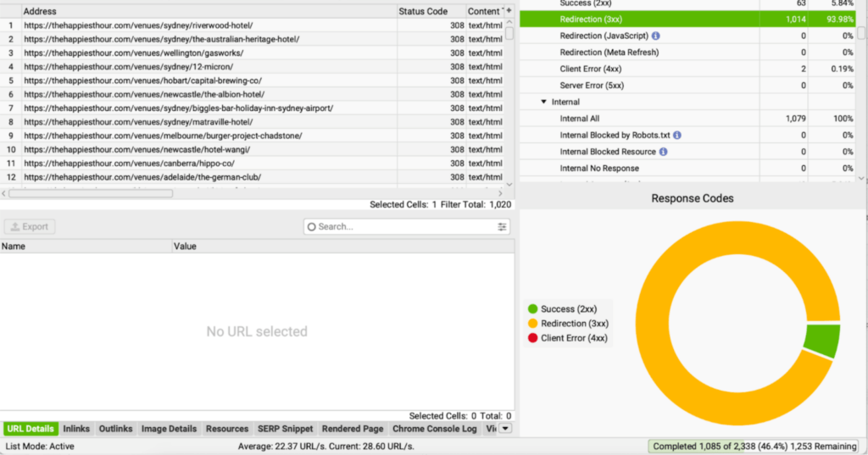
Task: Open the overflow dropdown for more bottom tabs
Action: [505, 429]
